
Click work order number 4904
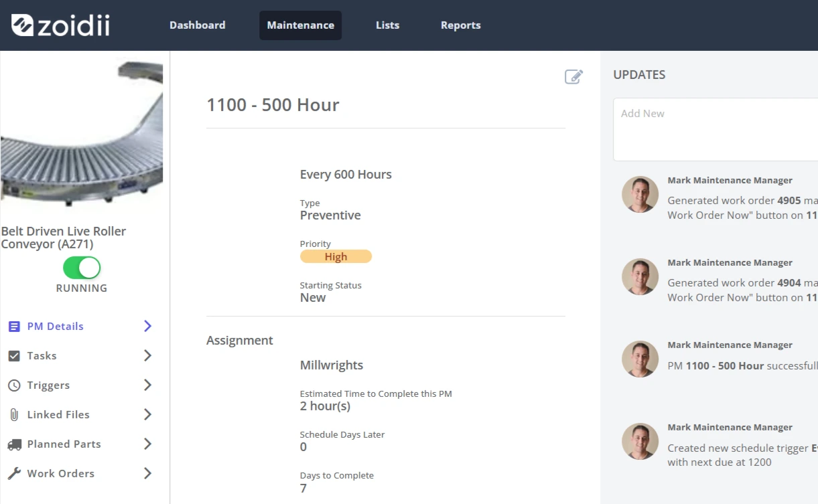click(789, 283)
